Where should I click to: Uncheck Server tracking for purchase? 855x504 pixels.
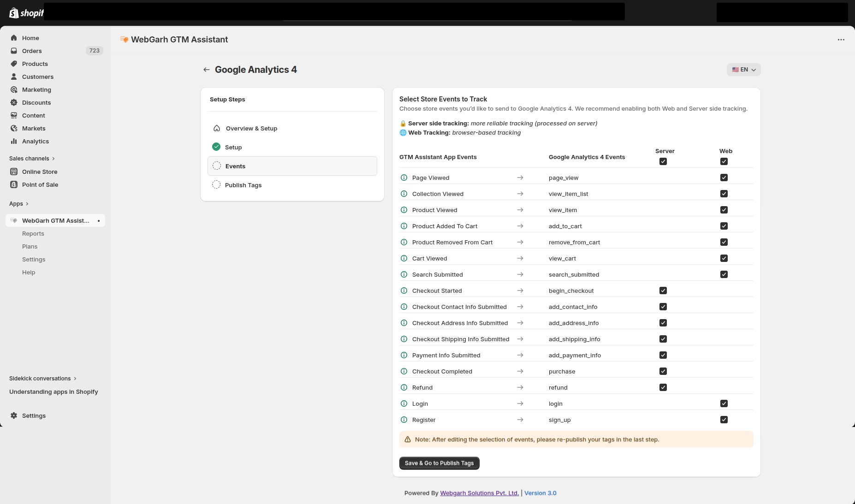663,371
